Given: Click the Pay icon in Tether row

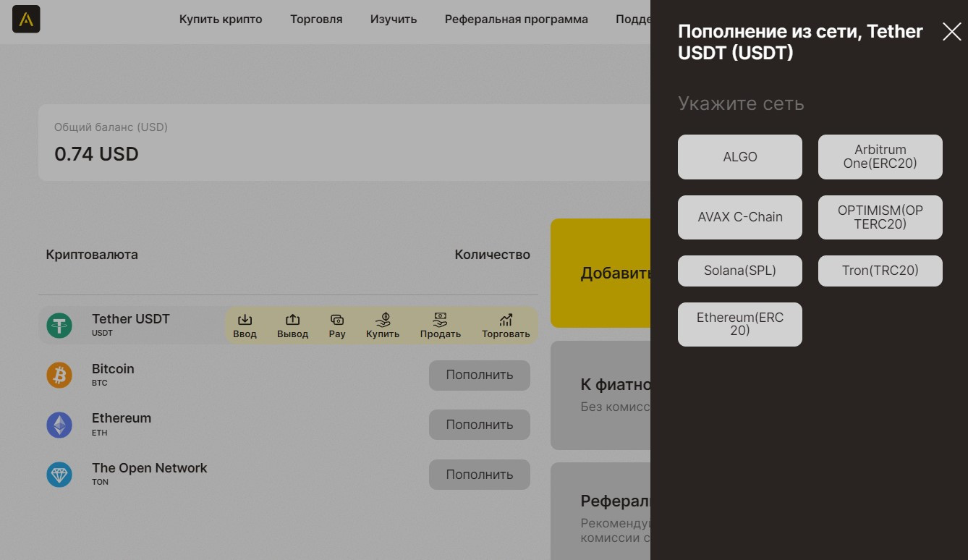Looking at the screenshot, I should pyautogui.click(x=337, y=320).
